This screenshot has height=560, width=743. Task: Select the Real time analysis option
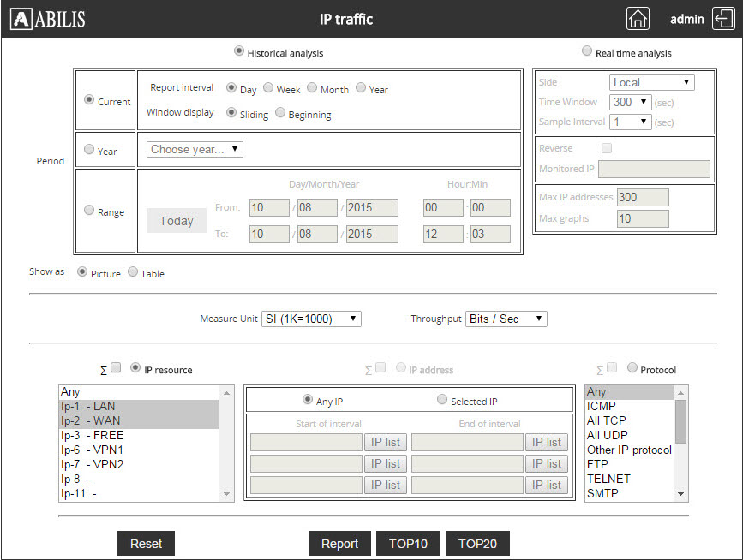click(588, 51)
